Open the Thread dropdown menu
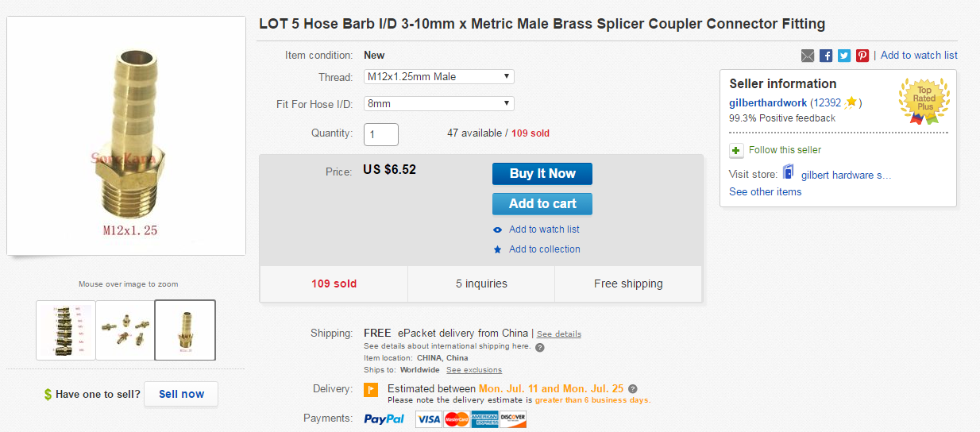The image size is (980, 432). tap(438, 77)
